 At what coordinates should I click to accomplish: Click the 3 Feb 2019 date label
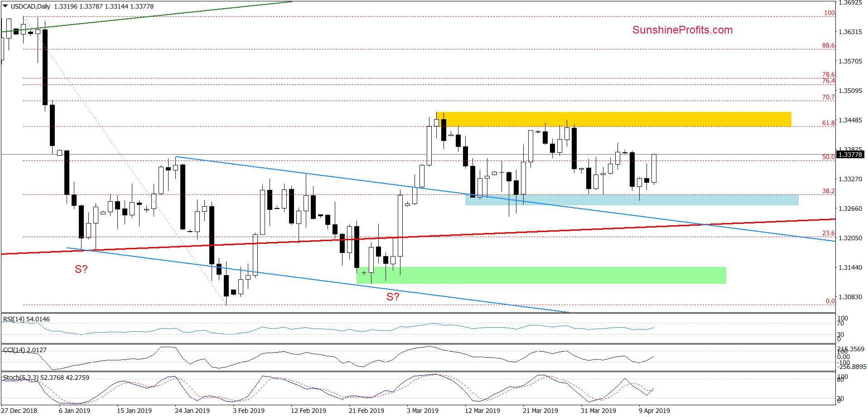coord(249,411)
